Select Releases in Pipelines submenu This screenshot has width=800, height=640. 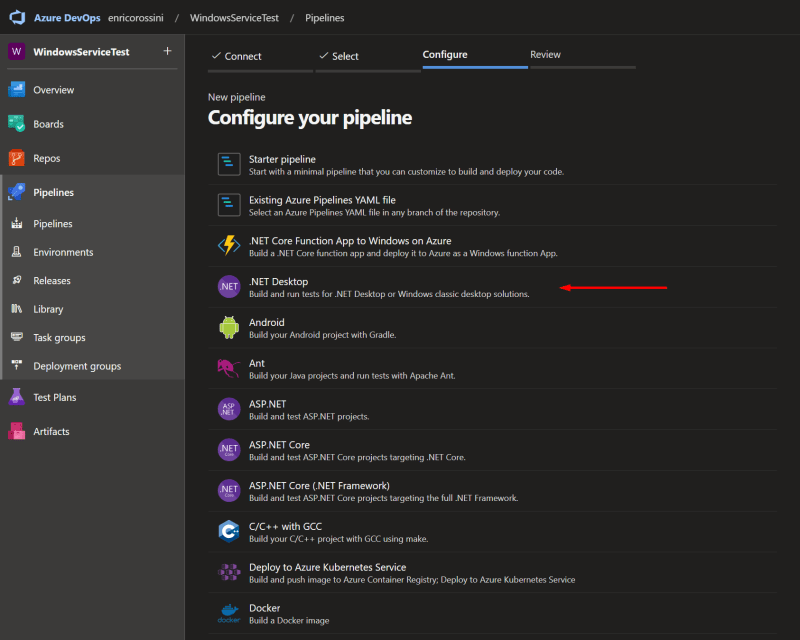pyautogui.click(x=52, y=281)
